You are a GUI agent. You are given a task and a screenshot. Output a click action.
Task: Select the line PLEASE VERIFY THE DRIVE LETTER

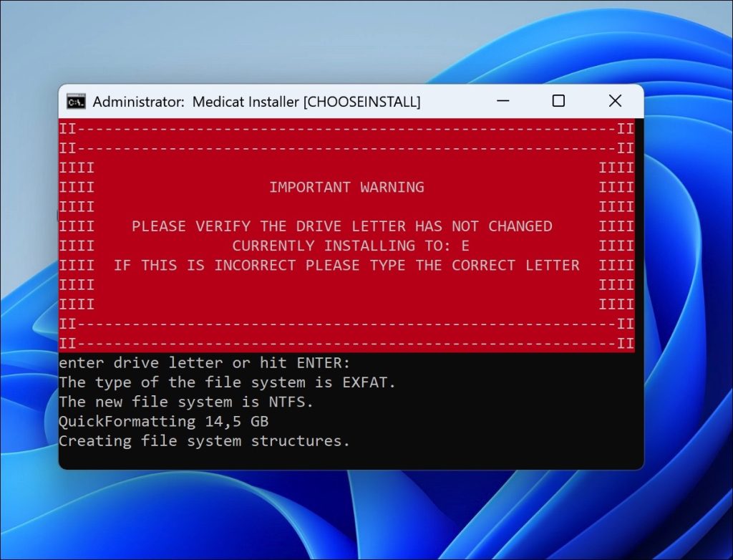click(x=341, y=226)
